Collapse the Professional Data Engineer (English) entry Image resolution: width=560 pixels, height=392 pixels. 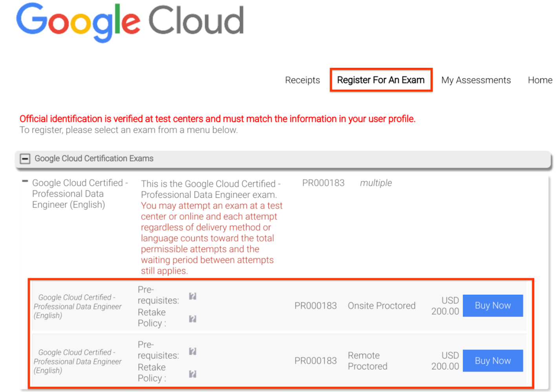tap(25, 181)
